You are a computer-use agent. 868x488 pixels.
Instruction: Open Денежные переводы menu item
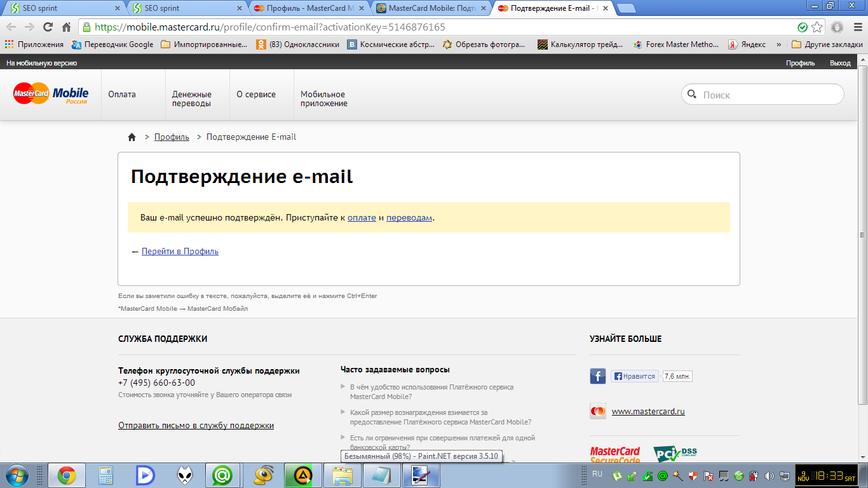point(192,98)
